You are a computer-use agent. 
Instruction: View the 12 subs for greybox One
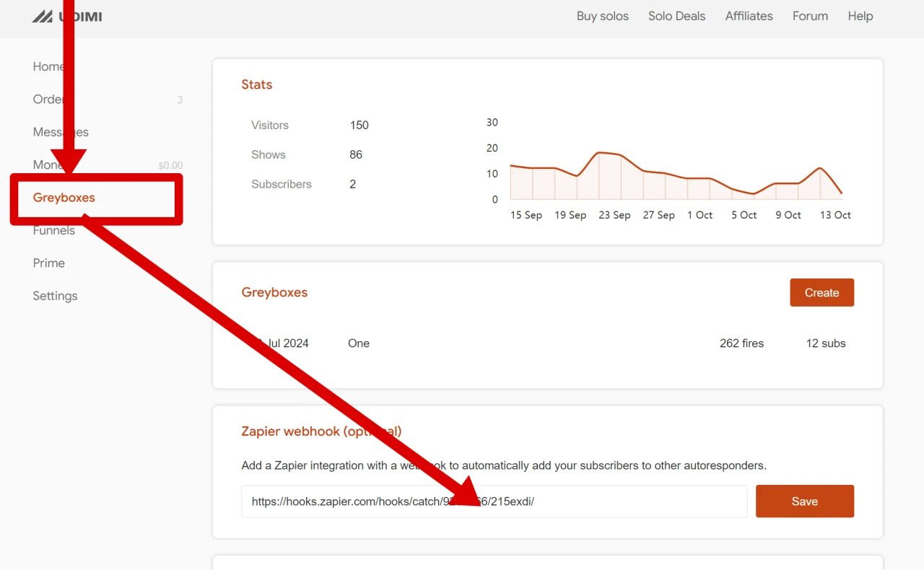tap(825, 343)
